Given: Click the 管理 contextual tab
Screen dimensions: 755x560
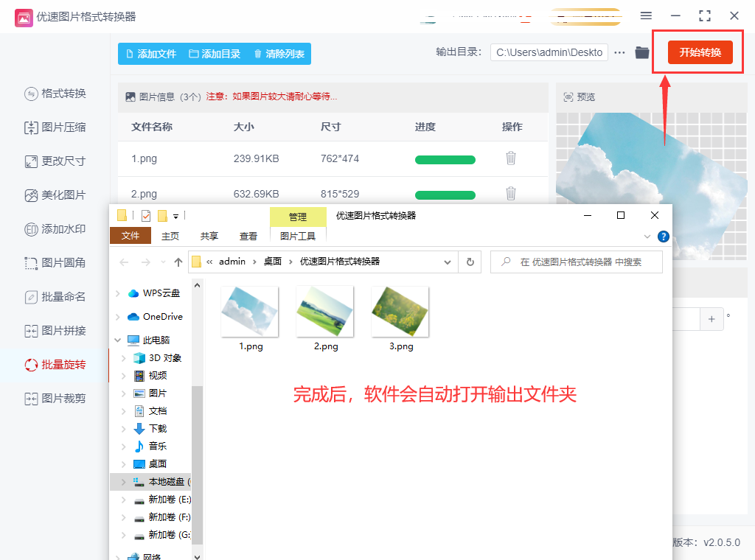Looking at the screenshot, I should click(x=298, y=217).
